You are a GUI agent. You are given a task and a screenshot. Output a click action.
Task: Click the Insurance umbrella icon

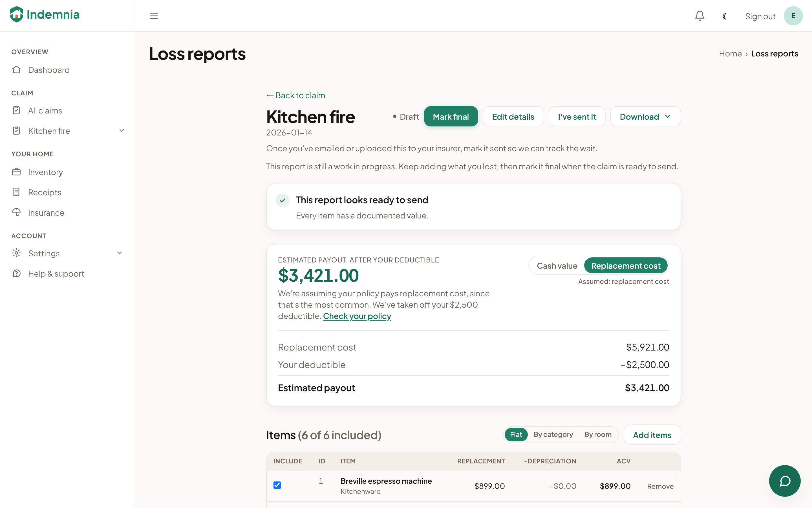pyautogui.click(x=16, y=212)
